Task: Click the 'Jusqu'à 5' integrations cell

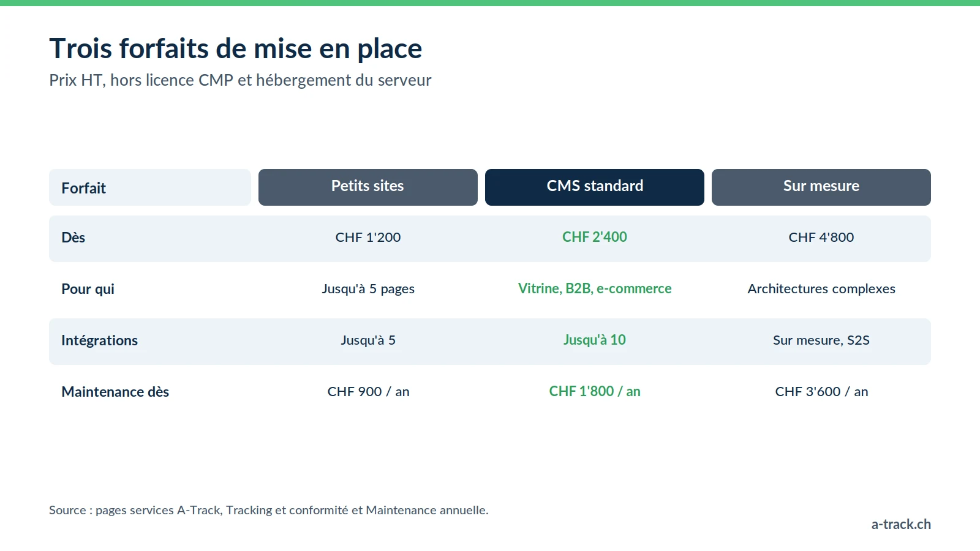Action: click(368, 340)
